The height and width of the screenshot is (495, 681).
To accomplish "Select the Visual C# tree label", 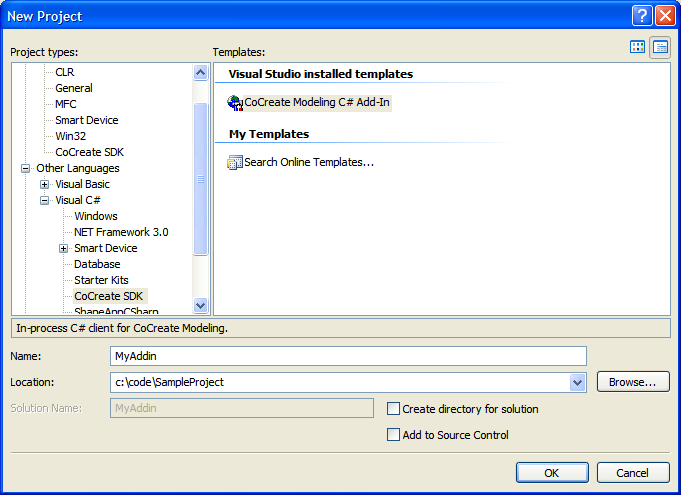I will [x=78, y=201].
